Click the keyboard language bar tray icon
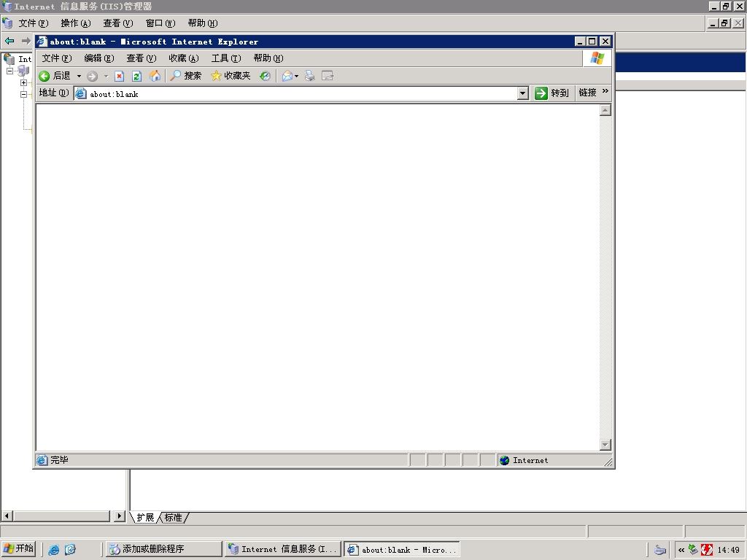747x560 pixels. point(659,550)
